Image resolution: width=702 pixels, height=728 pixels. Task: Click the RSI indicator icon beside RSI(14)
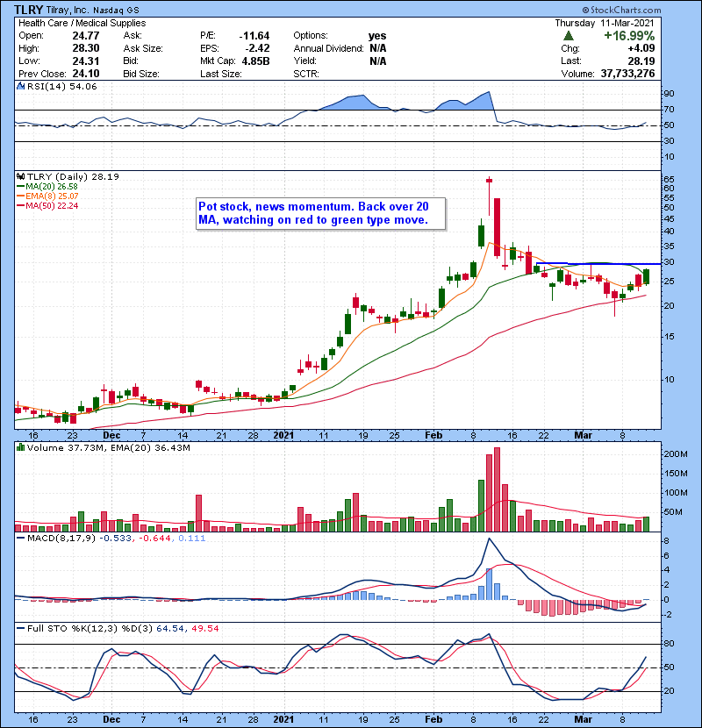(x=20, y=86)
